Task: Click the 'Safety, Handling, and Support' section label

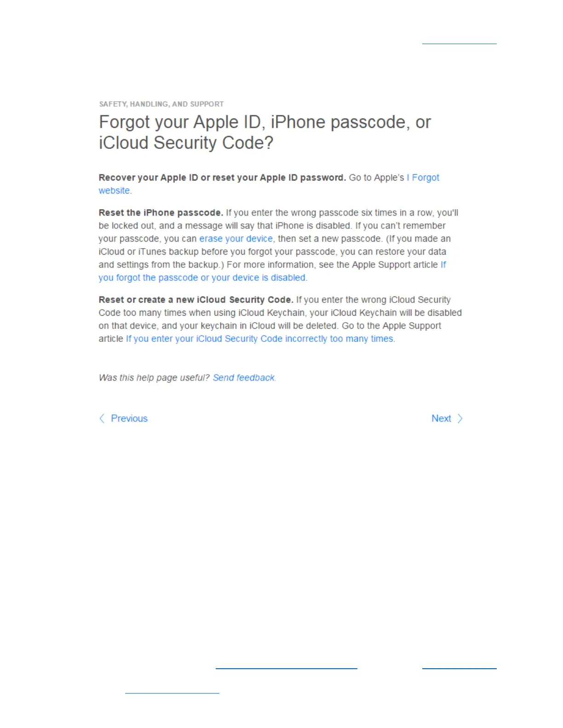Action: tap(161, 104)
